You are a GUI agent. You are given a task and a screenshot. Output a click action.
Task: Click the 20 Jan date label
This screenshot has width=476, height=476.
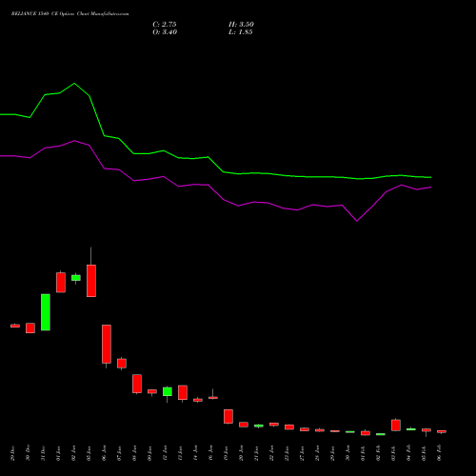[x=241, y=453]
